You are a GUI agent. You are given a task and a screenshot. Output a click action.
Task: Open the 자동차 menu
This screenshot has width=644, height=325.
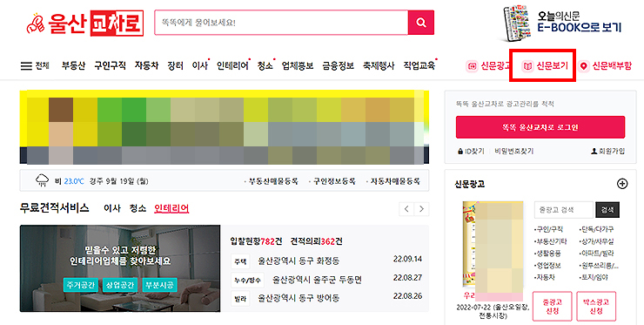146,66
